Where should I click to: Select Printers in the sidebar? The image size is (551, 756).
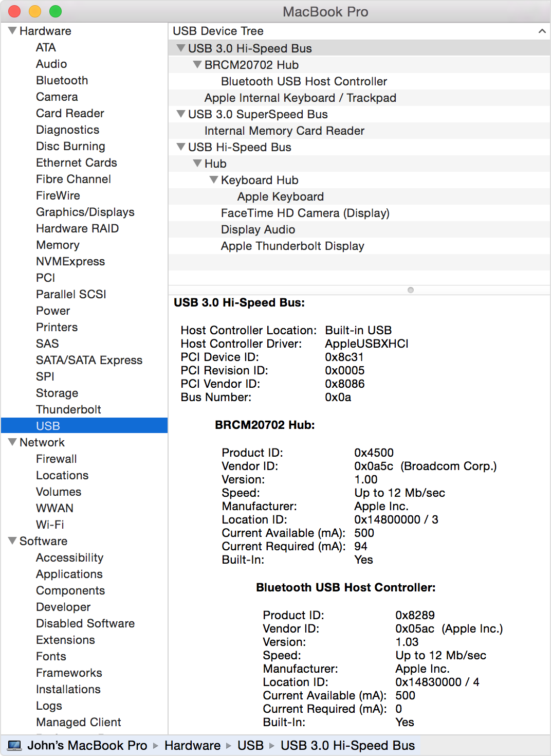[57, 328]
